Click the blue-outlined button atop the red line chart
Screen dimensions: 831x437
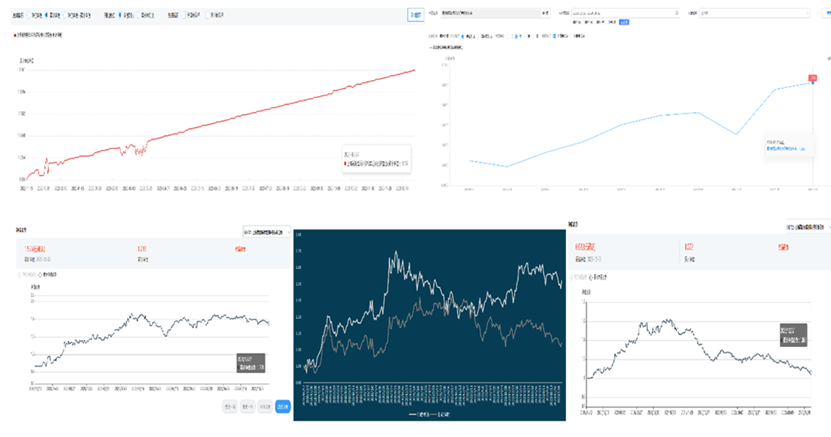(416, 16)
